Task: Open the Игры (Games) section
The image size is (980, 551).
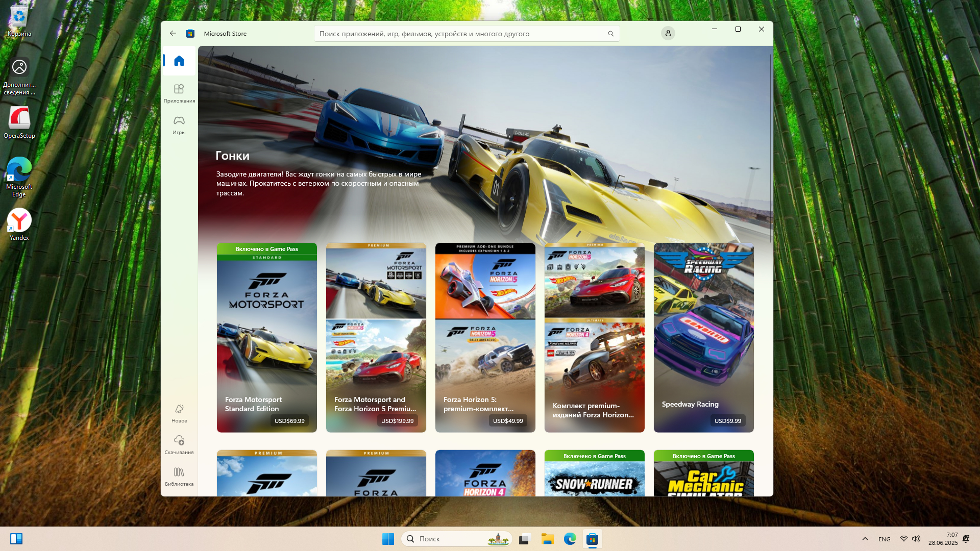Action: click(x=179, y=124)
